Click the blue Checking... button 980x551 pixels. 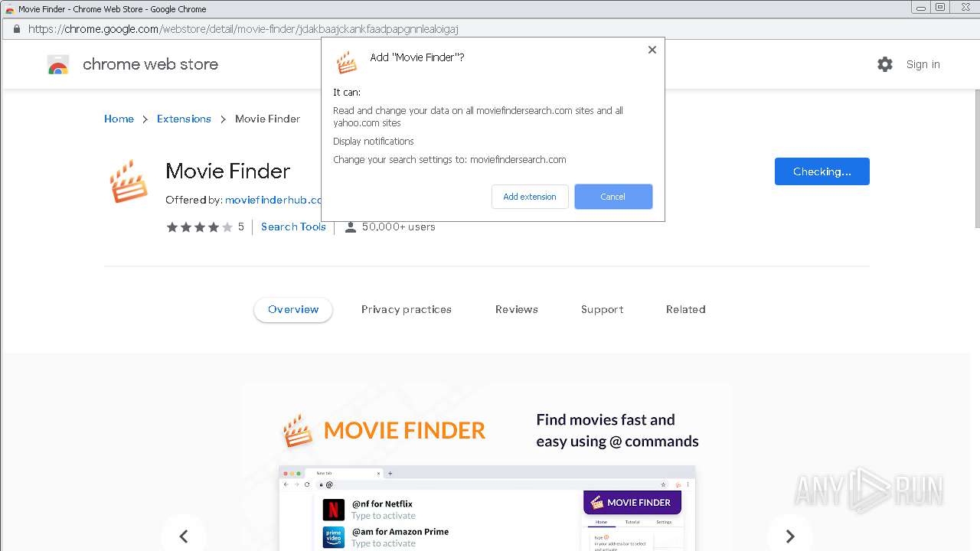click(x=822, y=171)
